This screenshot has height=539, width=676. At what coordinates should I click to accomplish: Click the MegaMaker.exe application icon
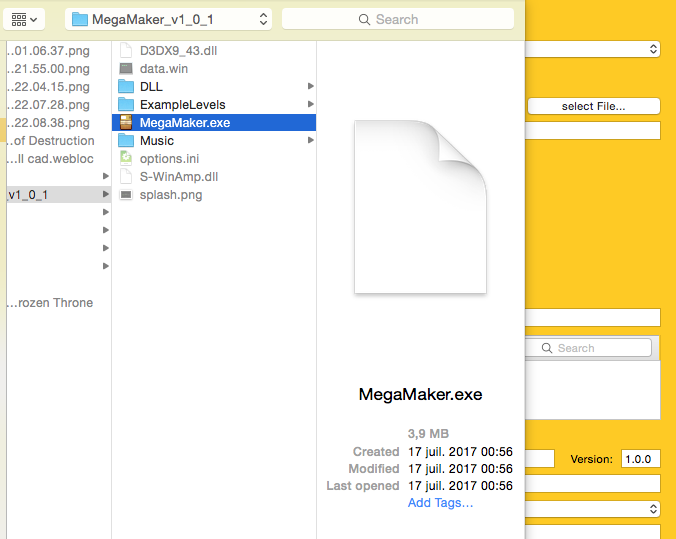[126, 122]
